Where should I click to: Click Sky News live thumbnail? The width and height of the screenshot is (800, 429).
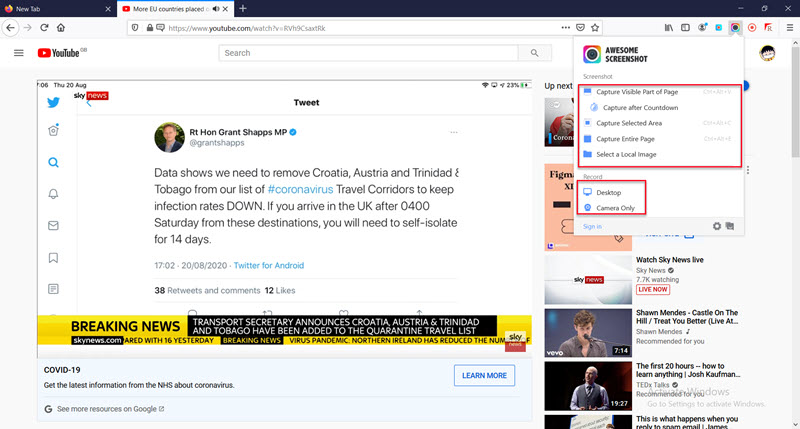pyautogui.click(x=588, y=280)
